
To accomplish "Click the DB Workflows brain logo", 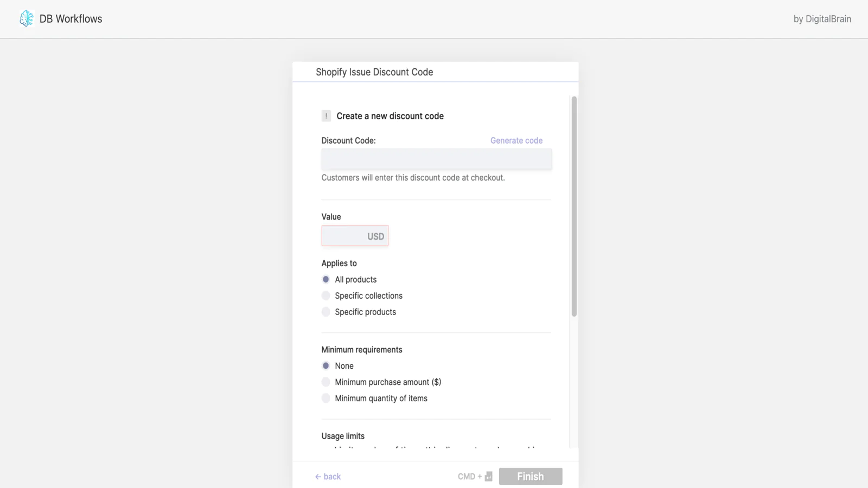I will (x=26, y=18).
